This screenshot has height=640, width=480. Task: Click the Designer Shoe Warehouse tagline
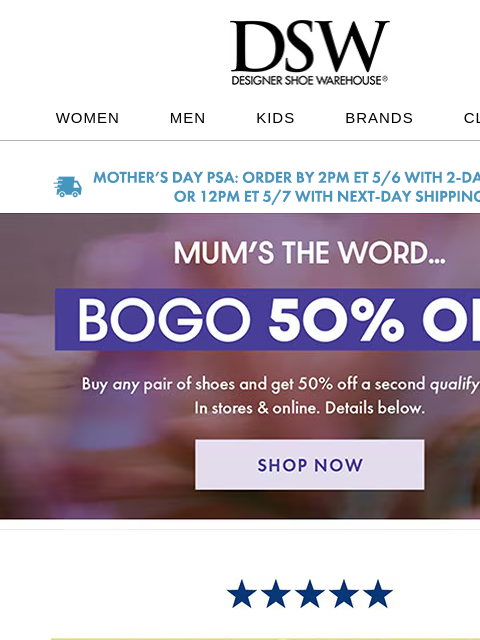click(x=309, y=80)
